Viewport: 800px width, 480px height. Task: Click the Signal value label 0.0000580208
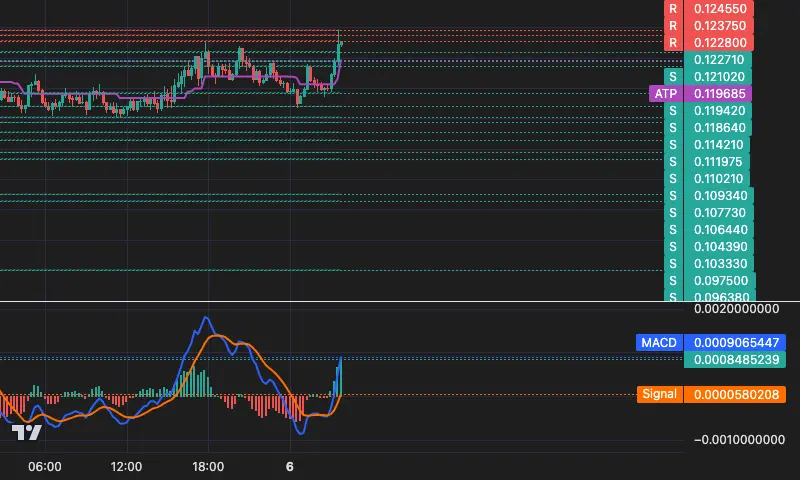coord(711,394)
